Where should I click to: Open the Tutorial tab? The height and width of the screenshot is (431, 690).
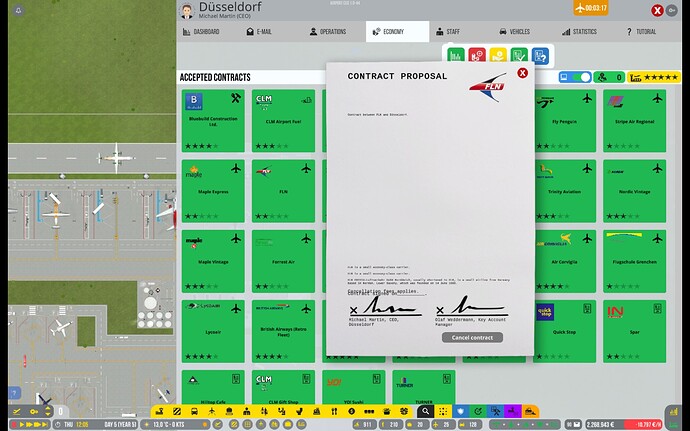(641, 32)
